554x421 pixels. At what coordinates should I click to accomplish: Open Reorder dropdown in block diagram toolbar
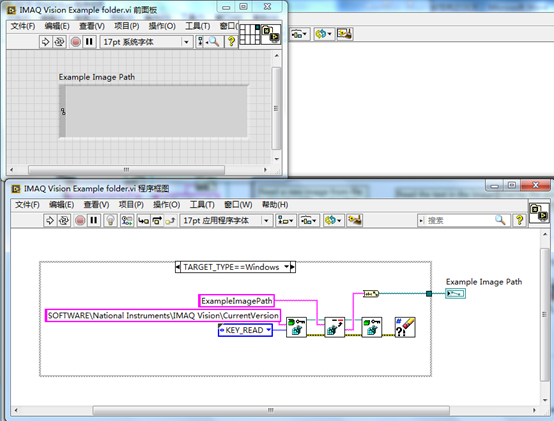pyautogui.click(x=333, y=221)
